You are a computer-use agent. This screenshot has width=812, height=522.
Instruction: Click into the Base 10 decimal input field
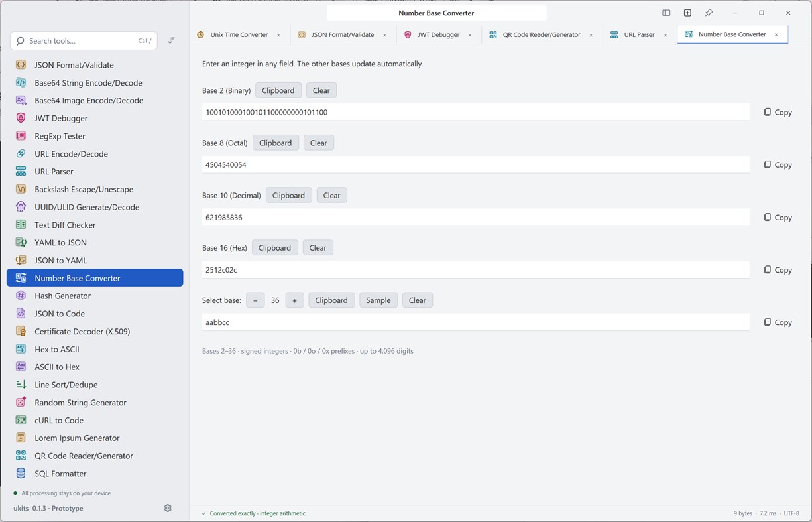tap(476, 218)
